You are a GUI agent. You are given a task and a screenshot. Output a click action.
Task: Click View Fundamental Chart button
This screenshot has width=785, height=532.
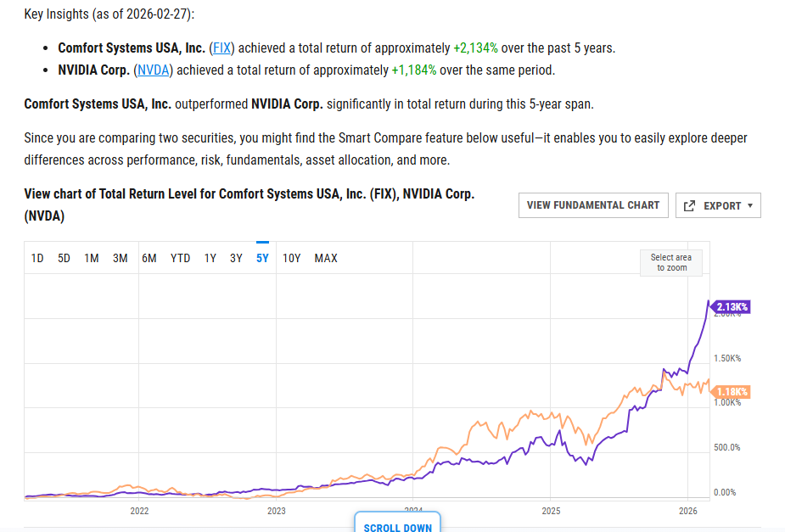[x=592, y=205]
